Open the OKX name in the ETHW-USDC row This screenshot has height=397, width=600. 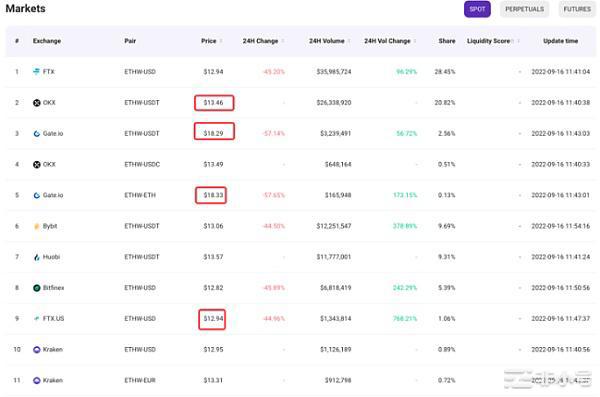coord(49,164)
